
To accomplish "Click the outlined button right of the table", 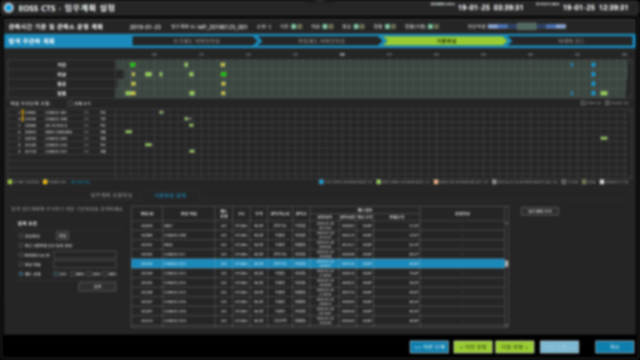I will pyautogui.click(x=540, y=211).
